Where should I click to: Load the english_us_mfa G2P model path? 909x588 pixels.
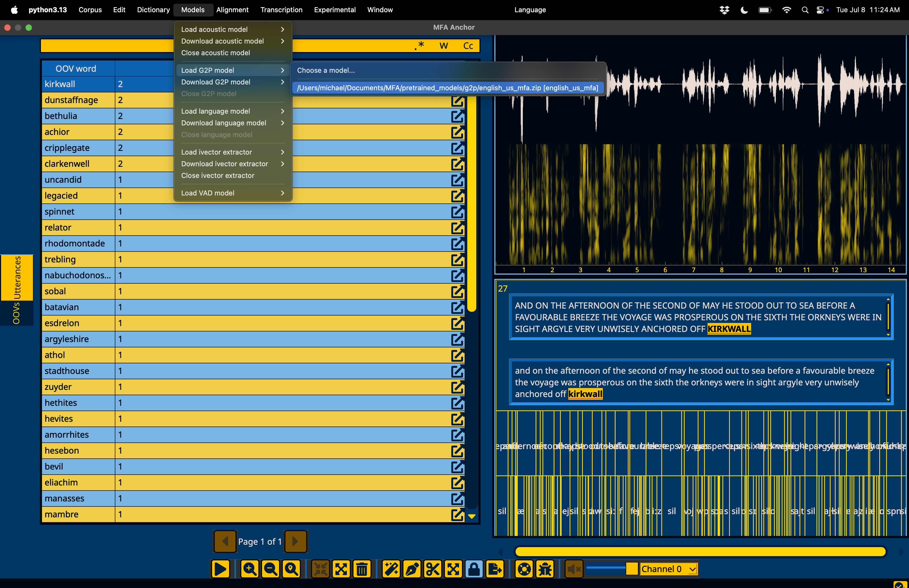[x=448, y=88]
